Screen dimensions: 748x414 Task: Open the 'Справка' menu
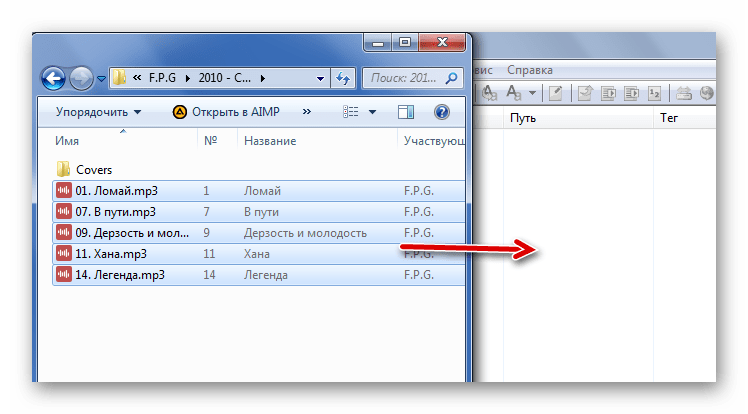(529, 70)
